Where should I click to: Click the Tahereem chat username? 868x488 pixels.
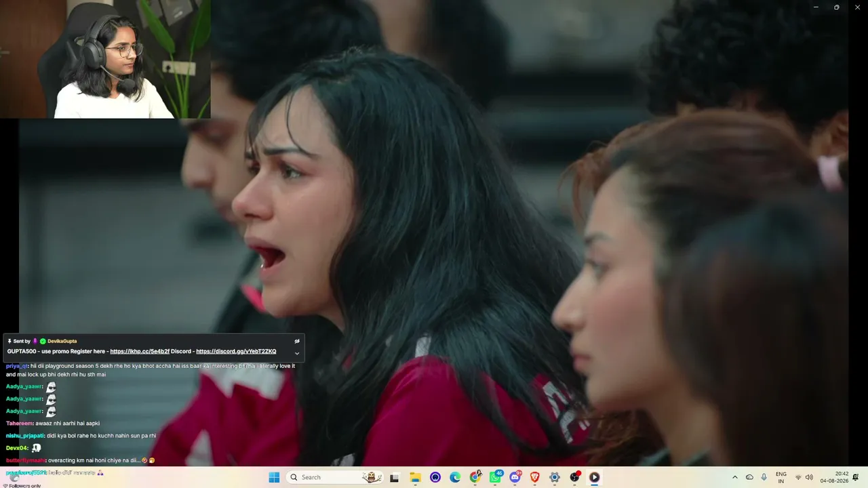click(x=19, y=424)
